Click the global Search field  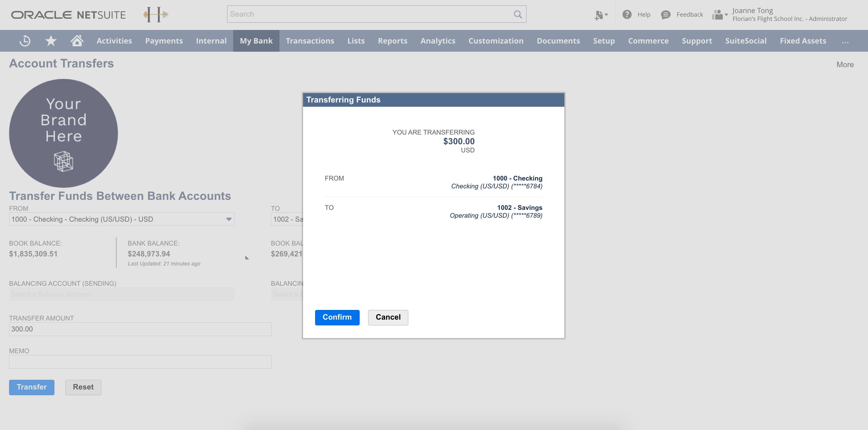(369, 14)
